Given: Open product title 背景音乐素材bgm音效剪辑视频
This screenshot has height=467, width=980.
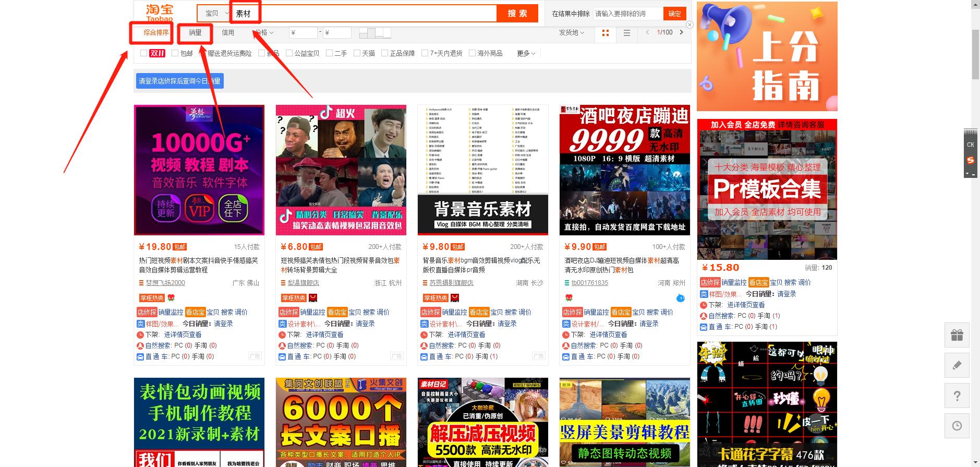Looking at the screenshot, I should pos(481,265).
